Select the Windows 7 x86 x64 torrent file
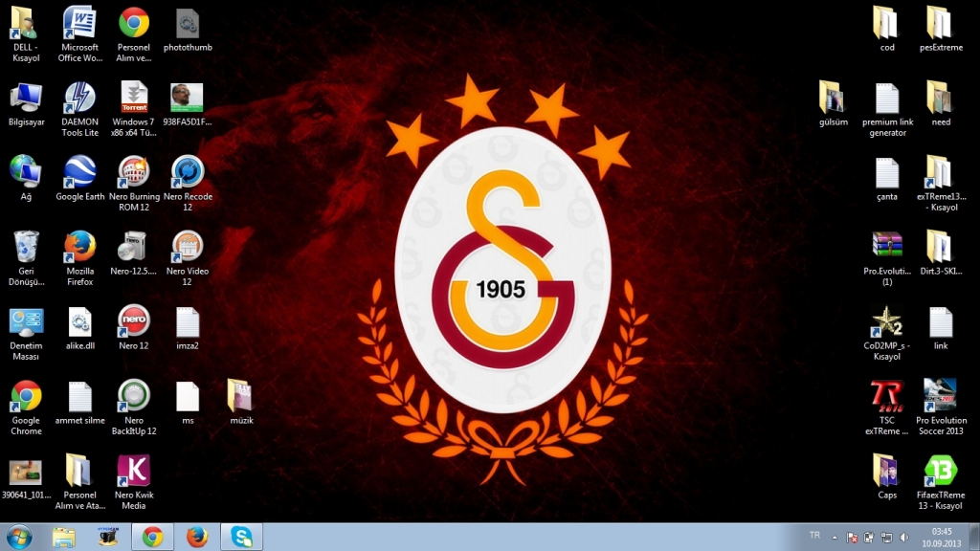 134,109
